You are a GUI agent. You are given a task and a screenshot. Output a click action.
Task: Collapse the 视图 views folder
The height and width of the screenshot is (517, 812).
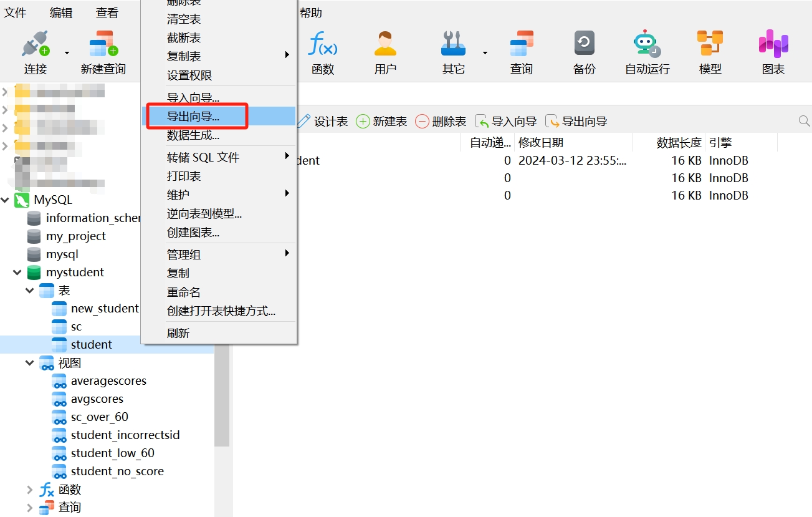click(29, 363)
